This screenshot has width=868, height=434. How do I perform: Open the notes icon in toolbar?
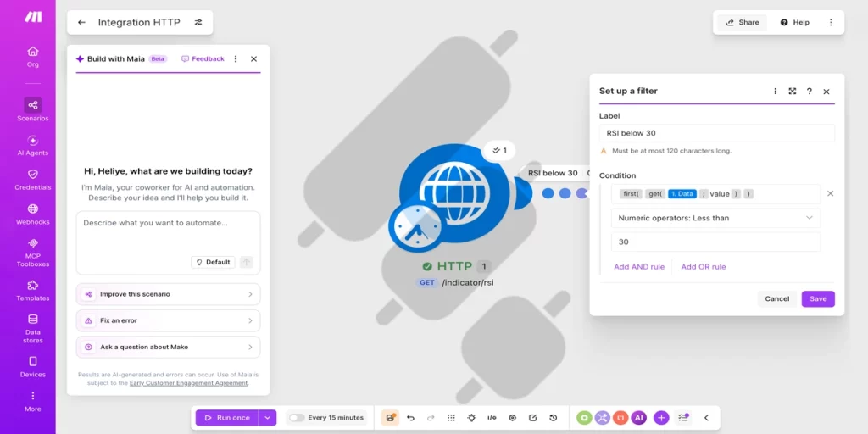click(x=532, y=418)
